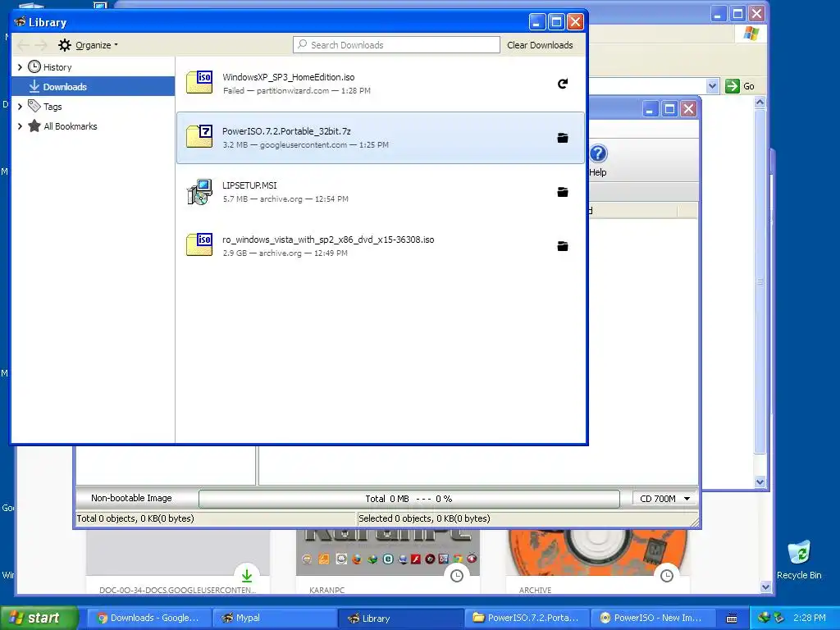Click the keyboard icon in the taskbar

point(731,619)
